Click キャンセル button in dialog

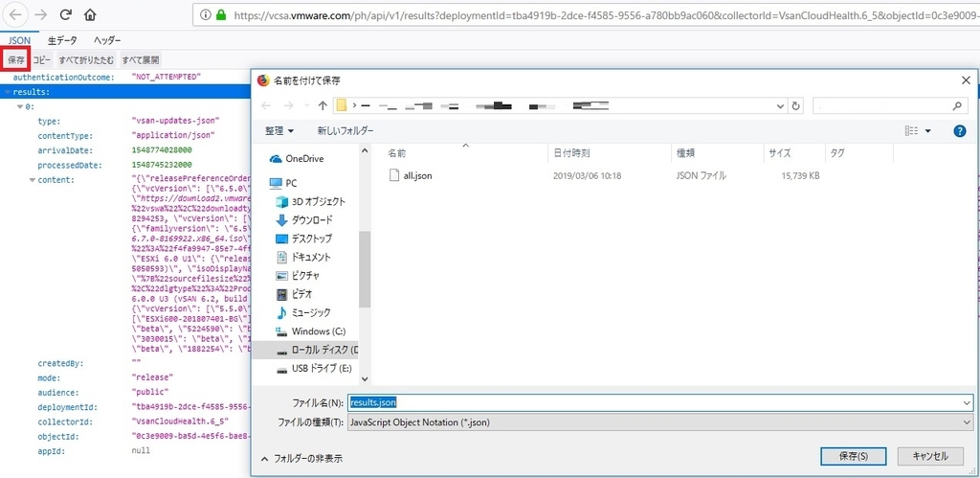(x=930, y=456)
